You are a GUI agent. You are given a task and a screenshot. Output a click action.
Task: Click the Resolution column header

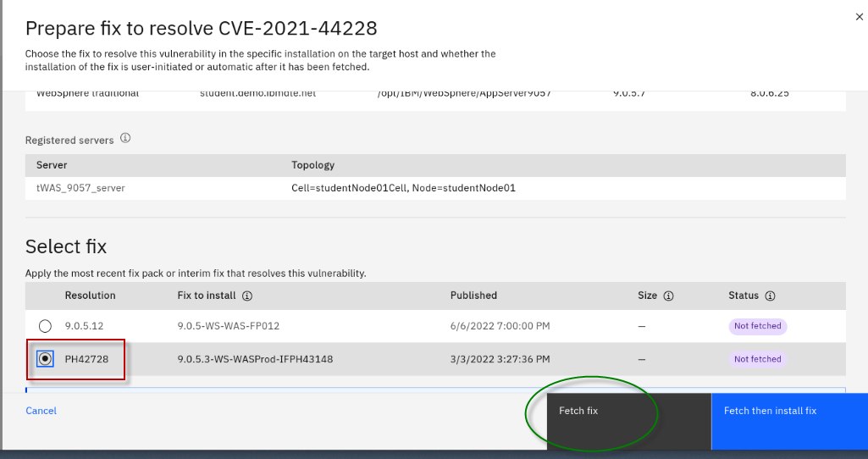90,296
